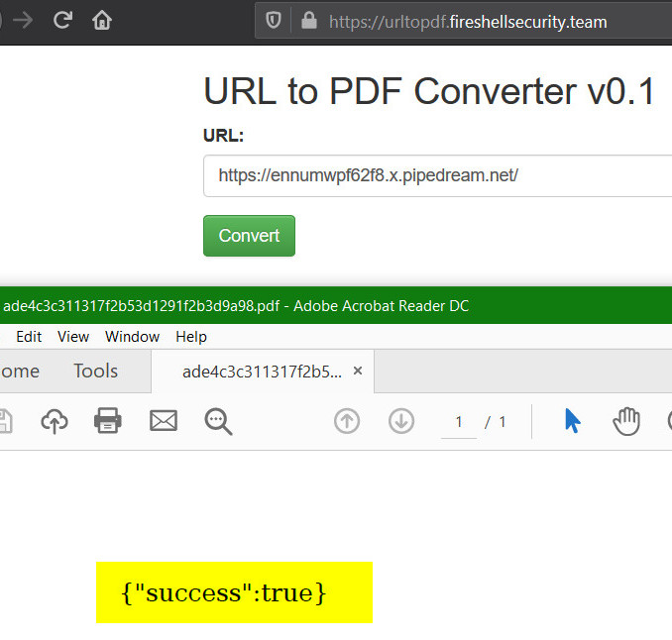Screen dimensions: 672x640
Task: Click the browser Home icon
Action: pyautogui.click(x=101, y=20)
